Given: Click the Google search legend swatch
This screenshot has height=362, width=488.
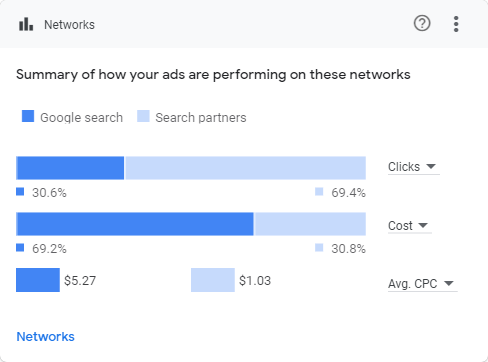Looking at the screenshot, I should 28,116.
